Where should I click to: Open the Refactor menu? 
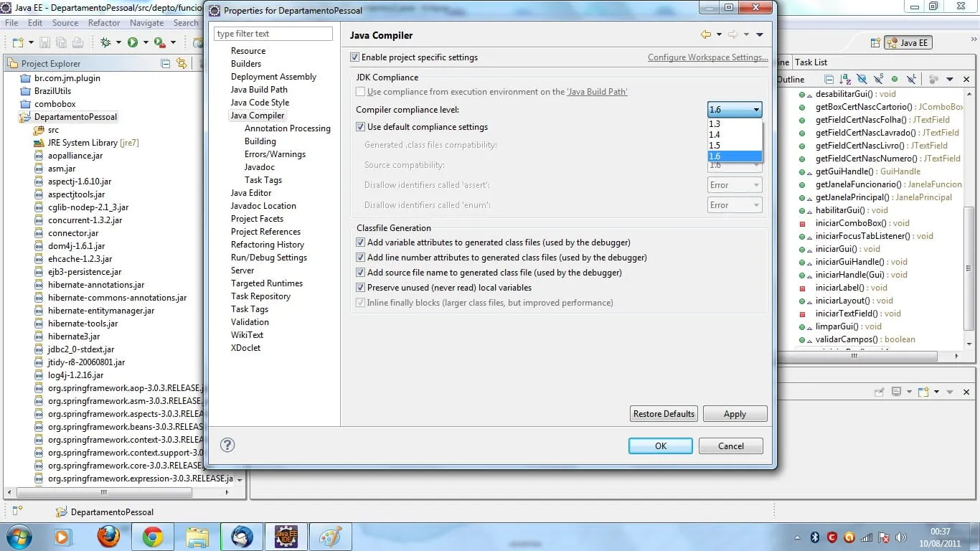click(x=104, y=23)
